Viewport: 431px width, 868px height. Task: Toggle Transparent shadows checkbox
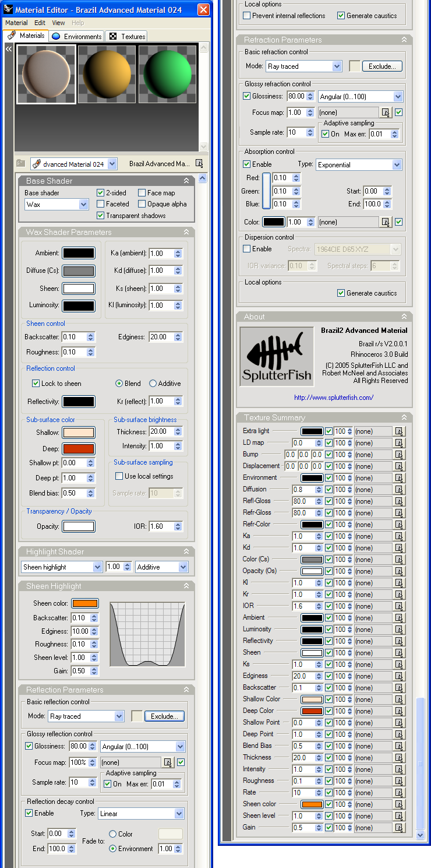101,216
